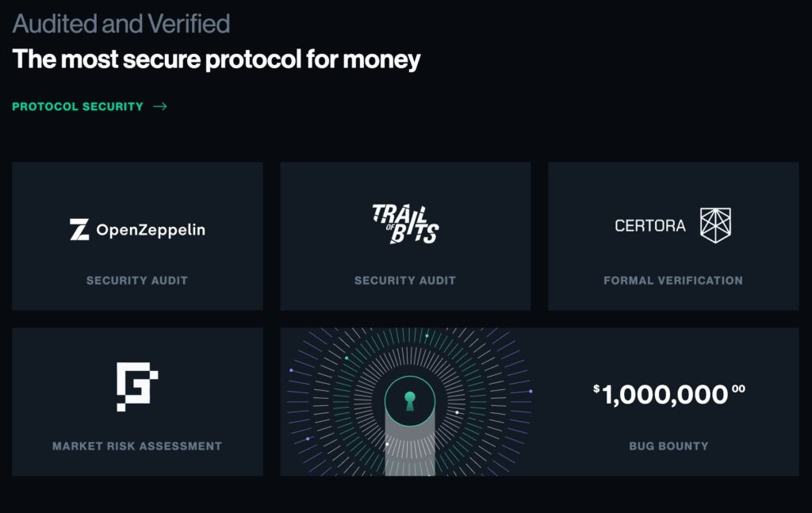Click the Audited and Verified heading
Viewport: 812px width, 513px height.
coord(121,24)
